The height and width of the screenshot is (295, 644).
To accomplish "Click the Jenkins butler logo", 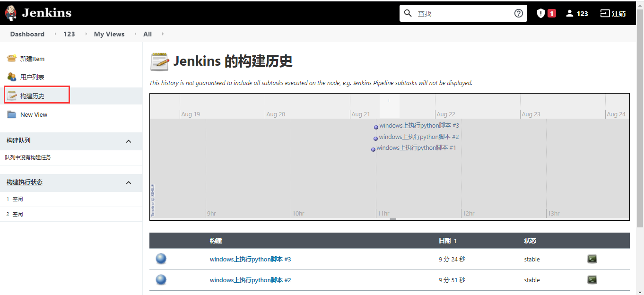I will [11, 13].
